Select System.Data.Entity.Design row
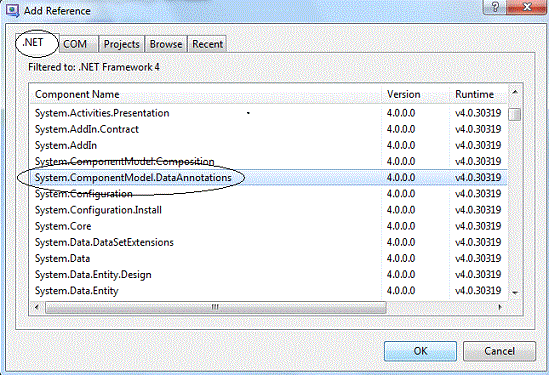This screenshot has width=549, height=375. pyautogui.click(x=269, y=274)
